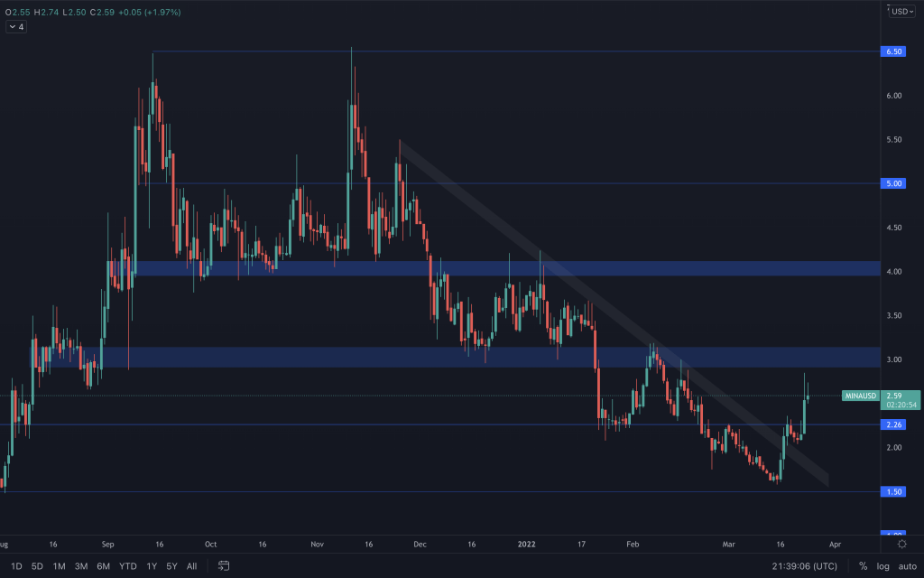Click the 3.00 price axis value
The height and width of the screenshot is (578, 924).
(893, 359)
